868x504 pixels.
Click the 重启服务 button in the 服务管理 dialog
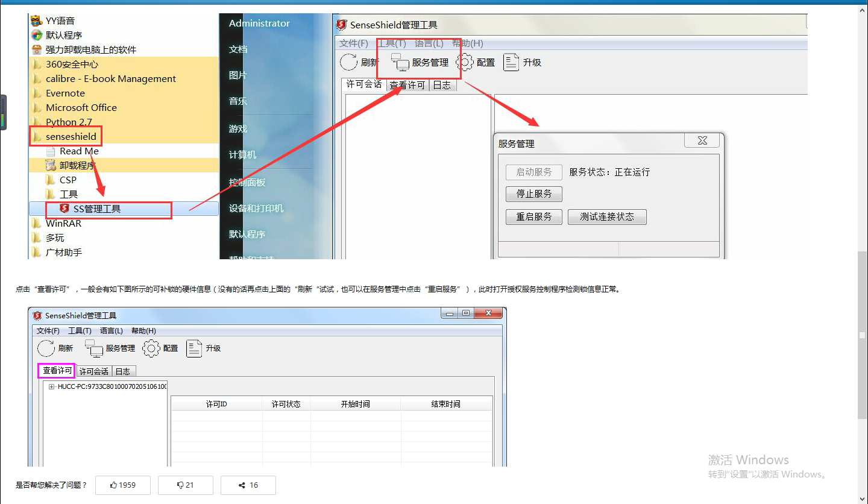click(x=534, y=217)
